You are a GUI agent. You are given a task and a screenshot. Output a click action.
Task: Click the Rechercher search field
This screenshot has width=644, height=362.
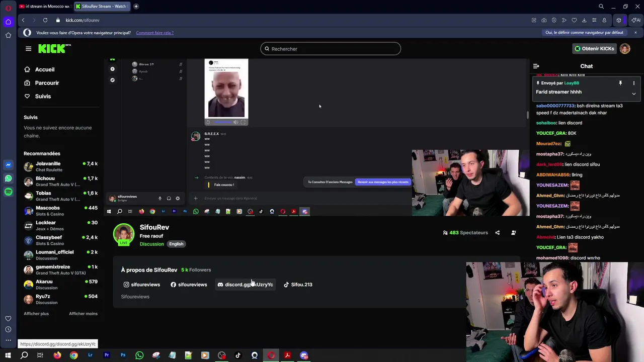(331, 49)
